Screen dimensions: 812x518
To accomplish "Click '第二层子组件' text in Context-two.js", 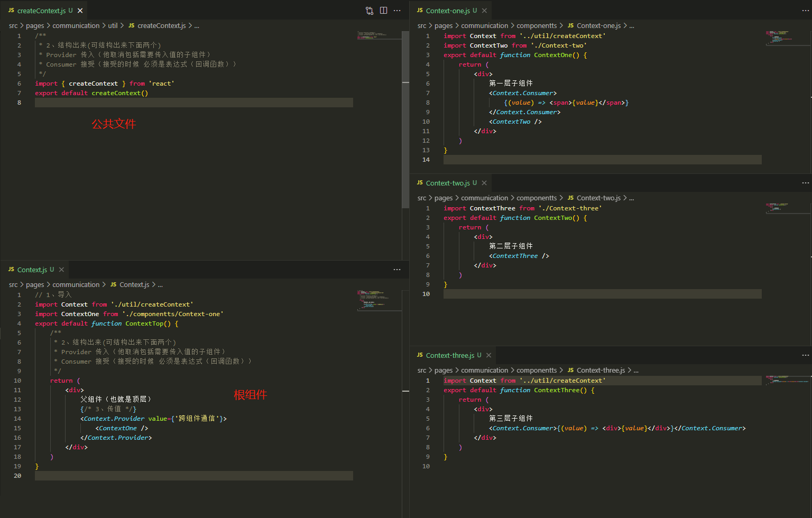I will (511, 246).
